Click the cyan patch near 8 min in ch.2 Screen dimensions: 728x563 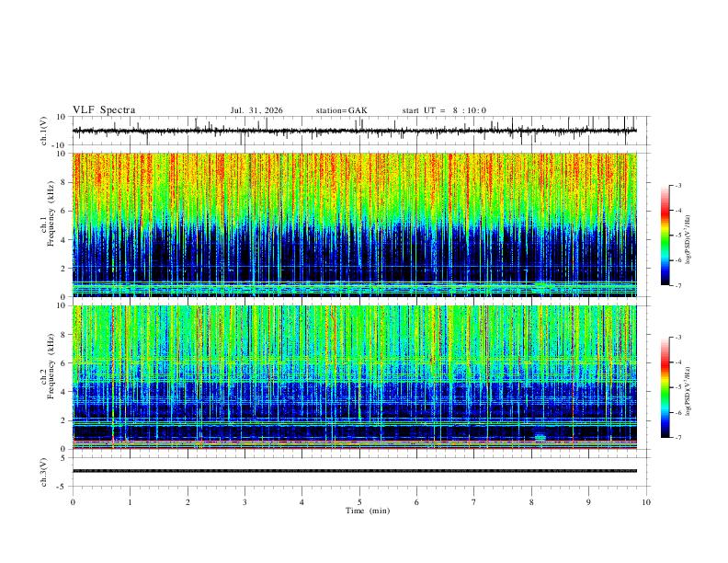click(540, 438)
